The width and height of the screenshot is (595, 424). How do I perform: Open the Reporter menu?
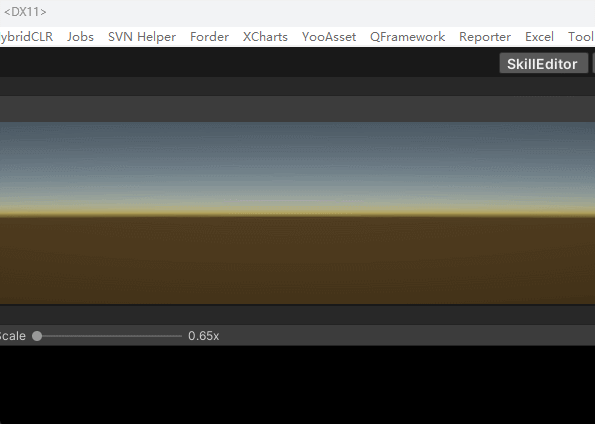pyautogui.click(x=485, y=37)
